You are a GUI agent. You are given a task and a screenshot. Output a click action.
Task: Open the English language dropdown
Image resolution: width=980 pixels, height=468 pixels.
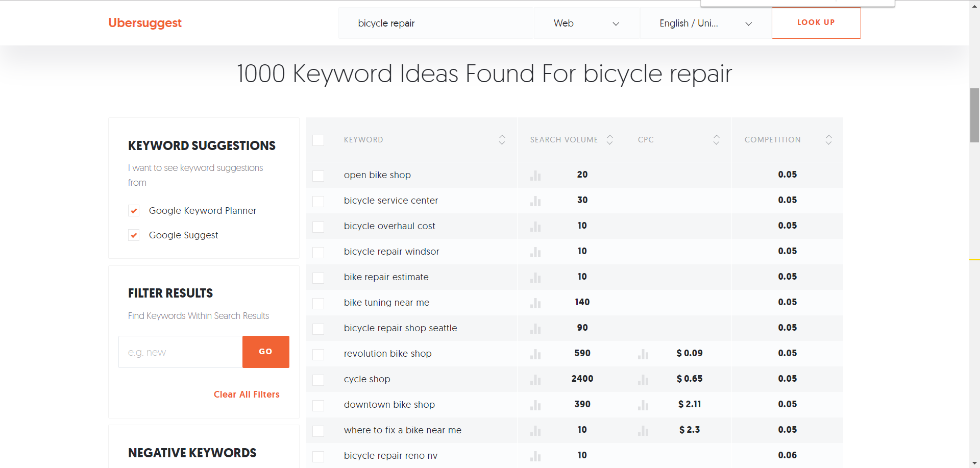click(x=705, y=23)
